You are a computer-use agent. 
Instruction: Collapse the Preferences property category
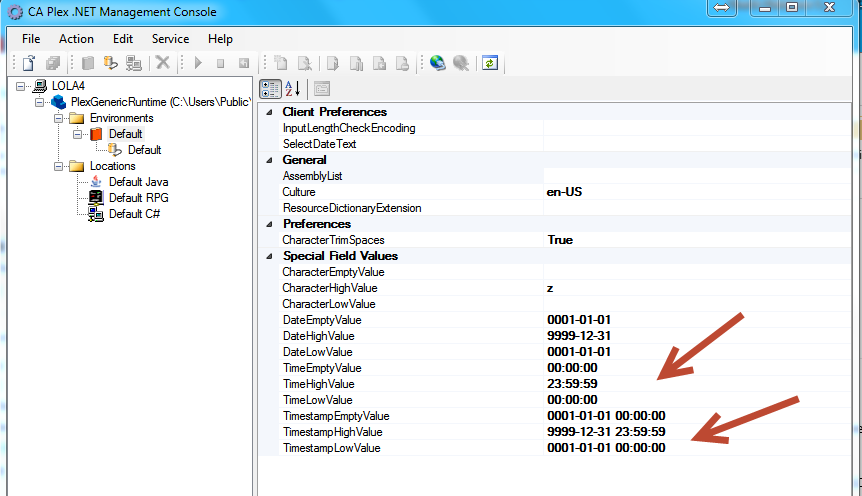click(269, 224)
